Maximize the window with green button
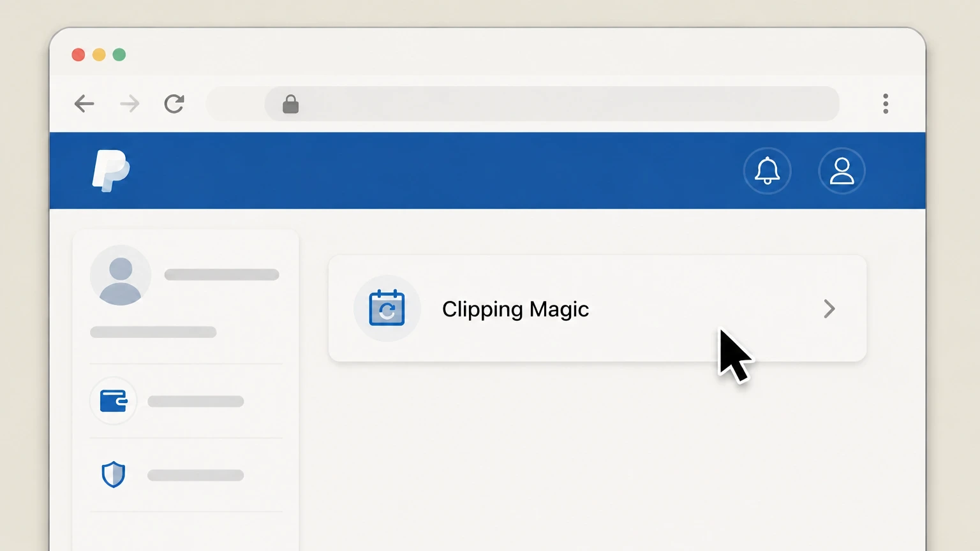The image size is (980, 551). pos(119,55)
